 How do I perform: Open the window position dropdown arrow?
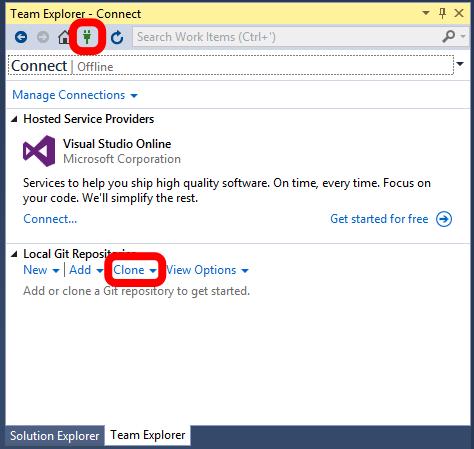click(x=426, y=13)
